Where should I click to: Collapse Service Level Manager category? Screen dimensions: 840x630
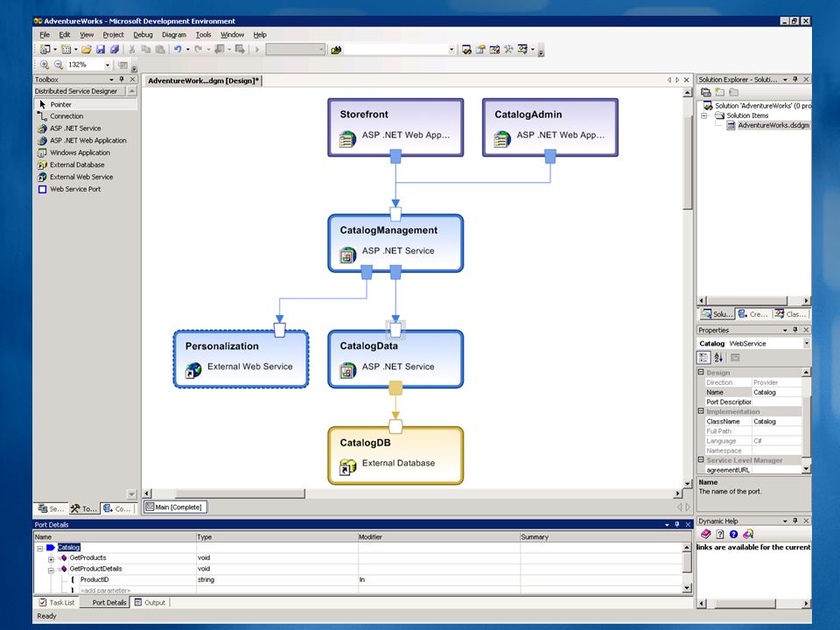(701, 459)
